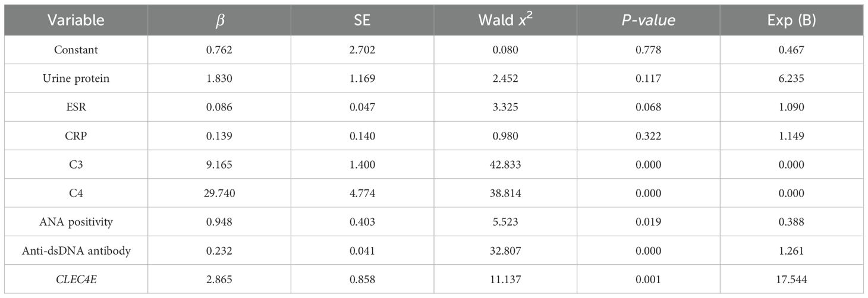Select the C4 row label
Image resolution: width=868 pixels, height=298 pixels.
[x=77, y=194]
